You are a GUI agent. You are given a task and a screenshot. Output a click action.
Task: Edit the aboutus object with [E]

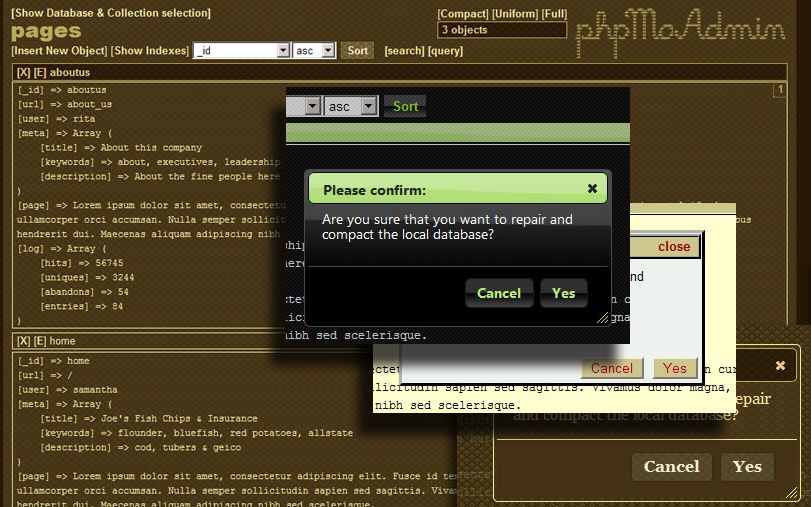click(40, 73)
